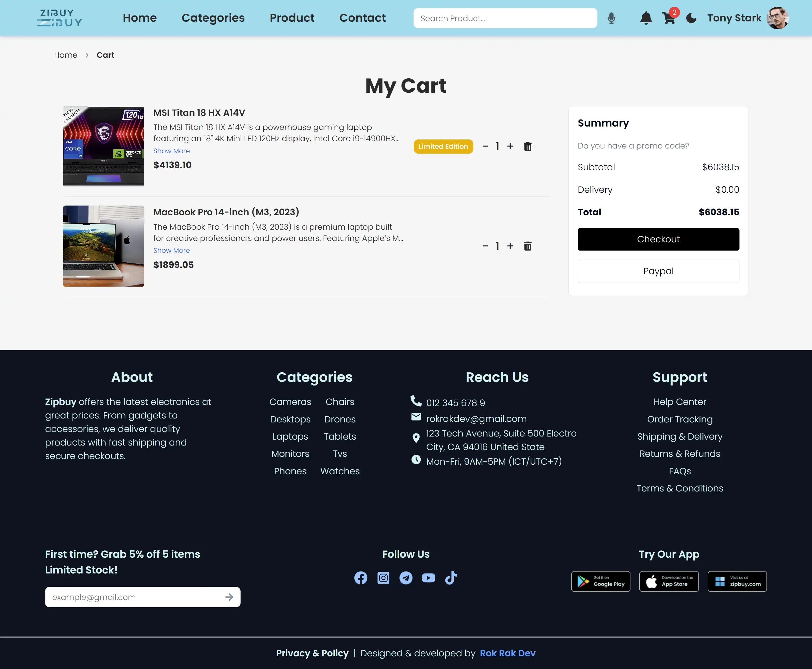The height and width of the screenshot is (669, 812).
Task: Open Tablets footer category
Action: pos(340,436)
